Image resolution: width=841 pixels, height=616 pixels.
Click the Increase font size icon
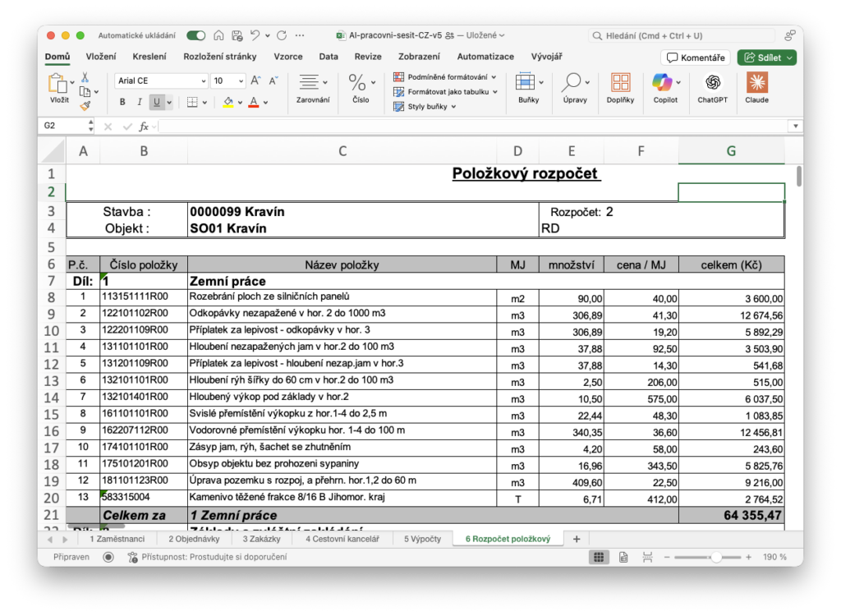(256, 80)
